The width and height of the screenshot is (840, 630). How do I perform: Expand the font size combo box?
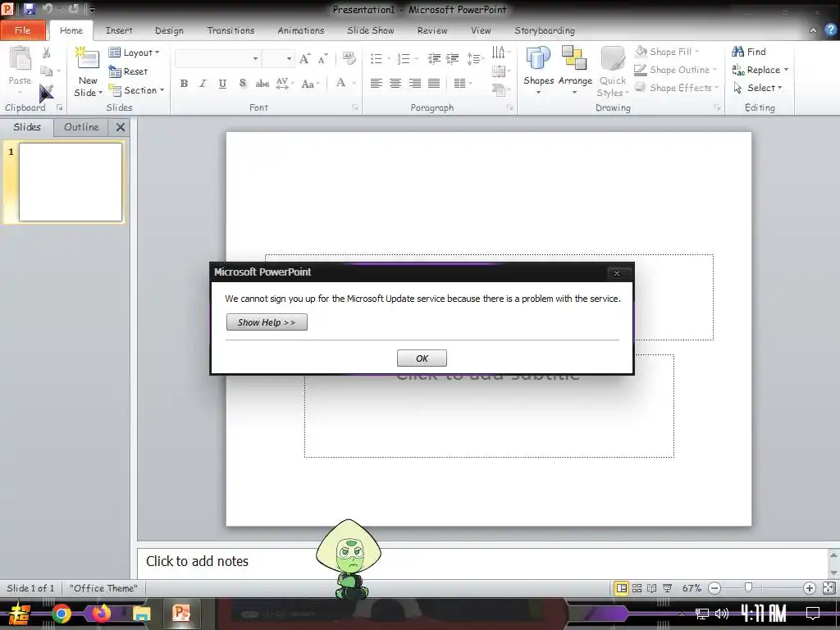(290, 58)
